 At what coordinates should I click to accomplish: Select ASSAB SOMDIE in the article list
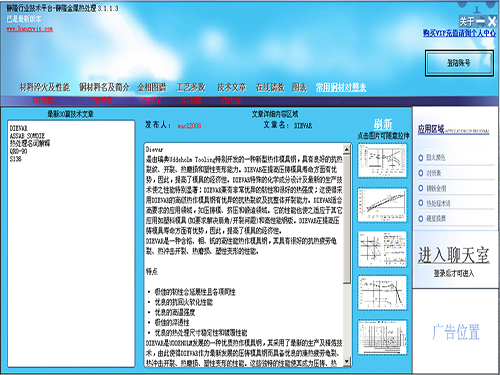(27, 136)
